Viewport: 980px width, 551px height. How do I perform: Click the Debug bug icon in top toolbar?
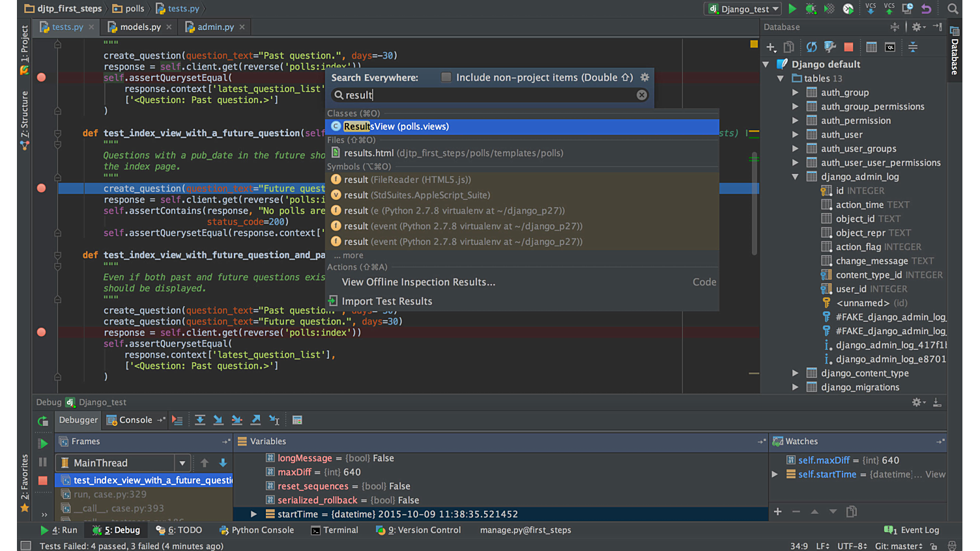pyautogui.click(x=811, y=8)
